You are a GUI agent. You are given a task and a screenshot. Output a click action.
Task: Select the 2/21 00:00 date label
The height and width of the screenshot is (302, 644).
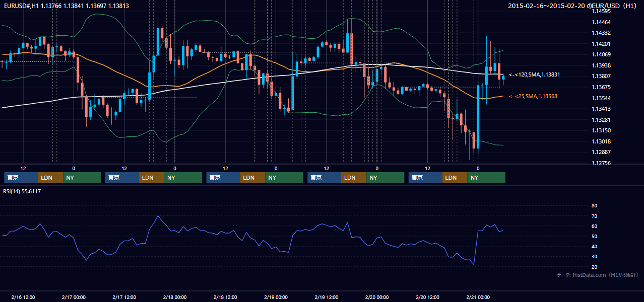(x=478, y=297)
